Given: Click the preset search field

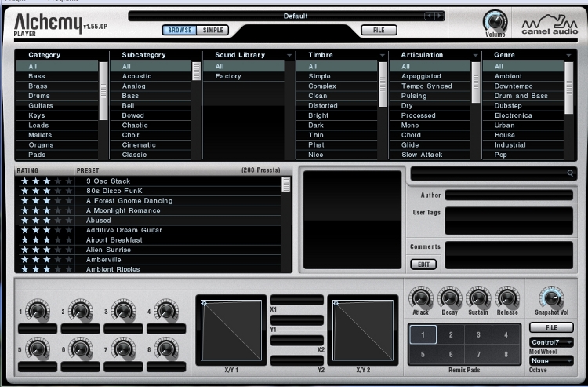Looking at the screenshot, I should [493, 173].
